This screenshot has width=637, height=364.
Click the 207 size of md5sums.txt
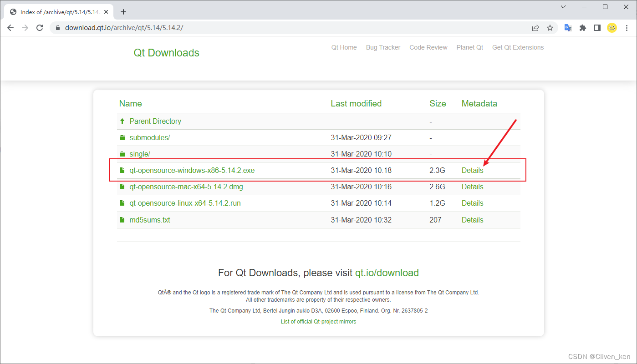click(435, 220)
